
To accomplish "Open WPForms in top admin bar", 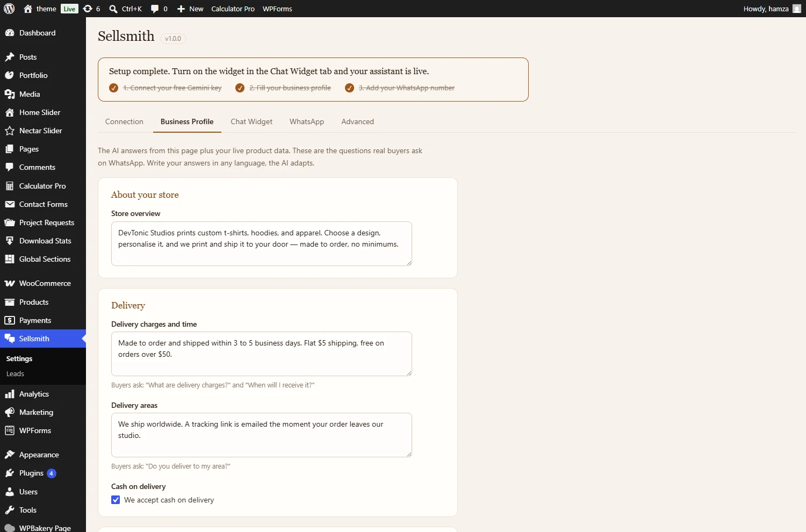I will pos(277,9).
